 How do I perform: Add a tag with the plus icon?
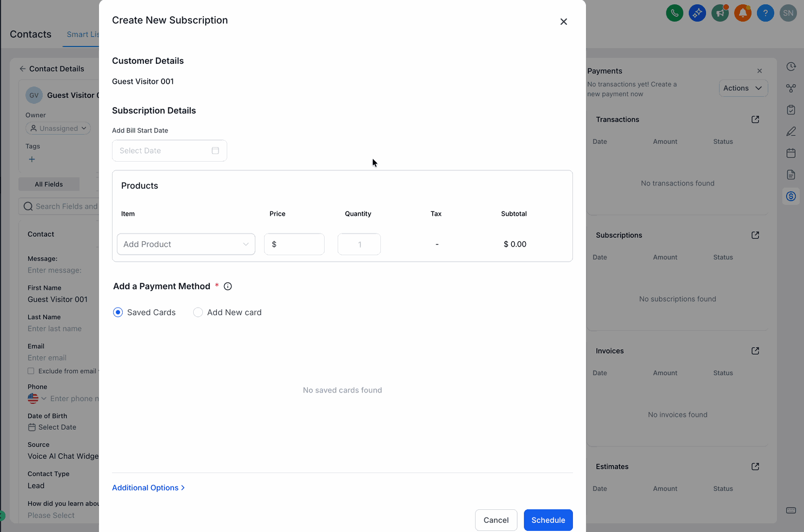pos(32,159)
